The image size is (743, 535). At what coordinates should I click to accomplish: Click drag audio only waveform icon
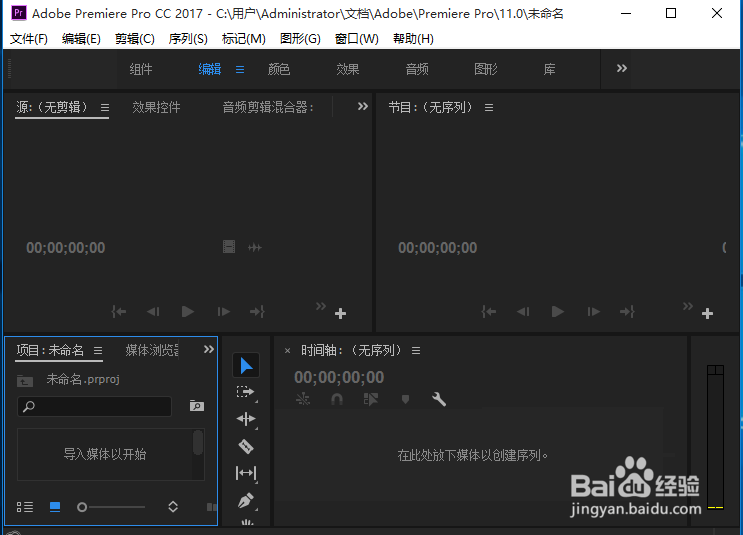[x=255, y=247]
